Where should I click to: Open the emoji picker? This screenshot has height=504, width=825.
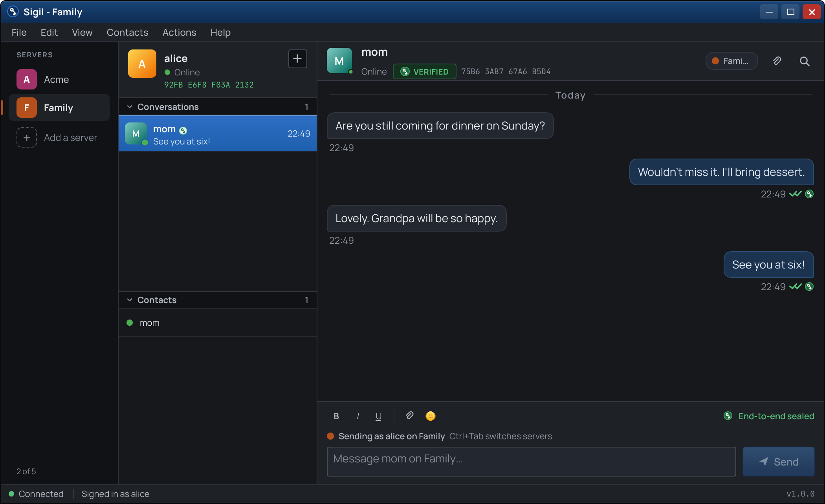point(431,416)
